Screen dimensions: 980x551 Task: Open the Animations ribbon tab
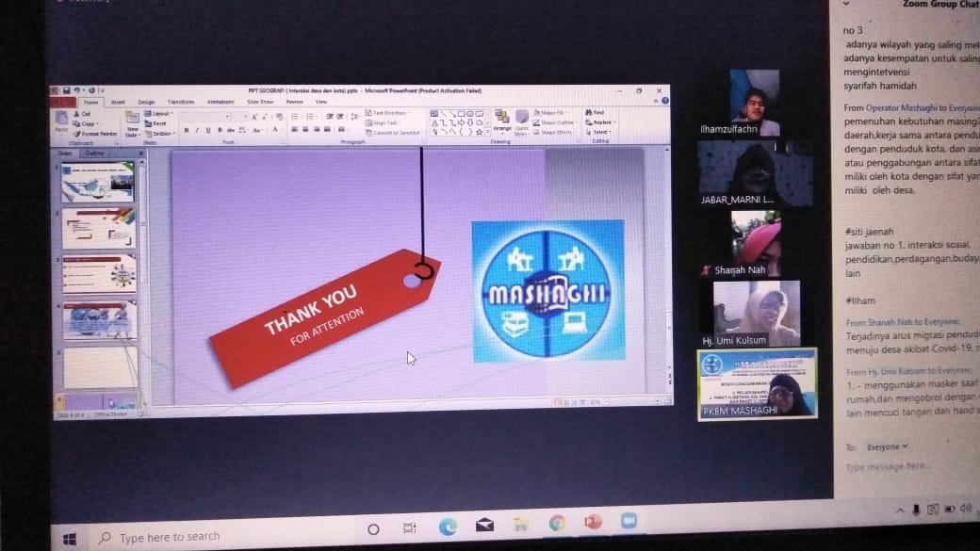coord(220,102)
